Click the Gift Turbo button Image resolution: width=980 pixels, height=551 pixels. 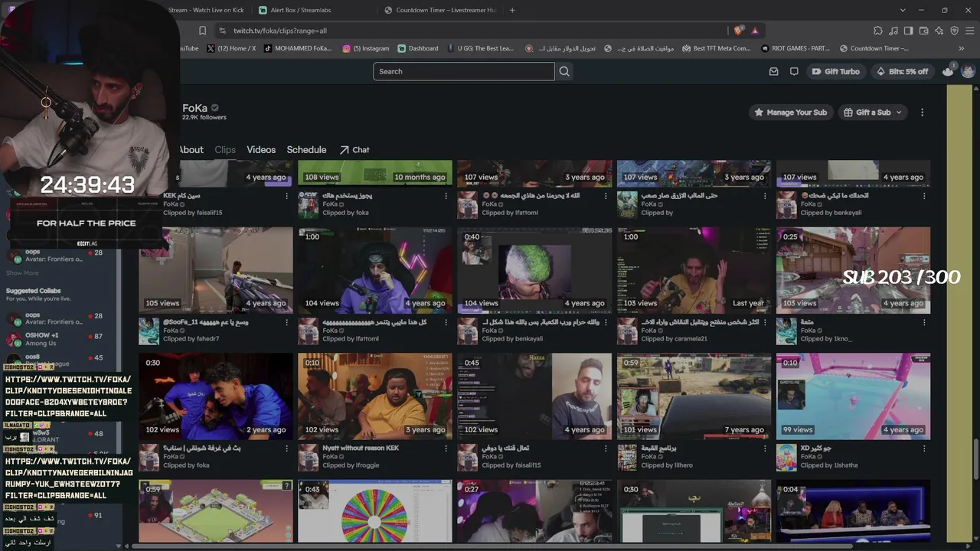point(836,71)
